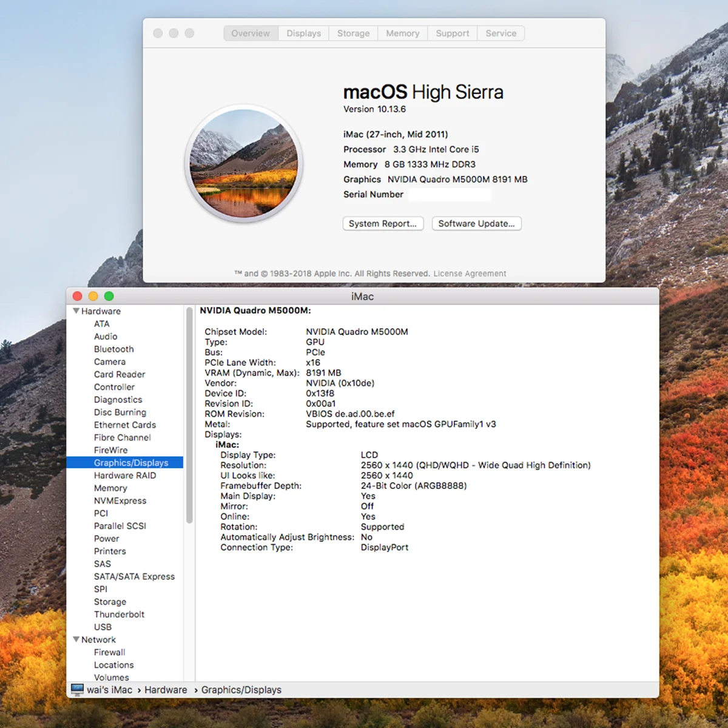Select Bluetooth in the sidebar
Screen dimensions: 728x728
[x=114, y=349]
